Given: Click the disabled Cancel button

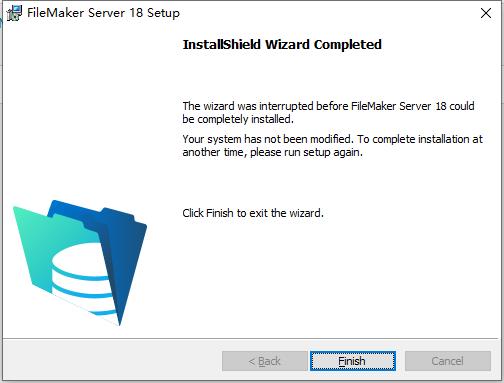Looking at the screenshot, I should [448, 361].
